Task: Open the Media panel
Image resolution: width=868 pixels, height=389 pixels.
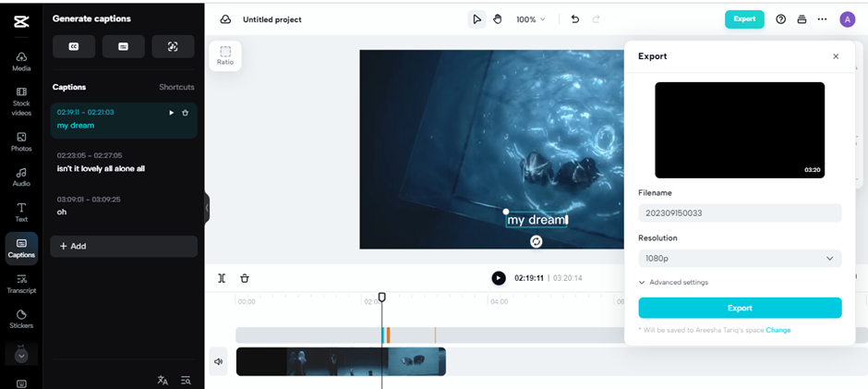Action: coord(21,62)
